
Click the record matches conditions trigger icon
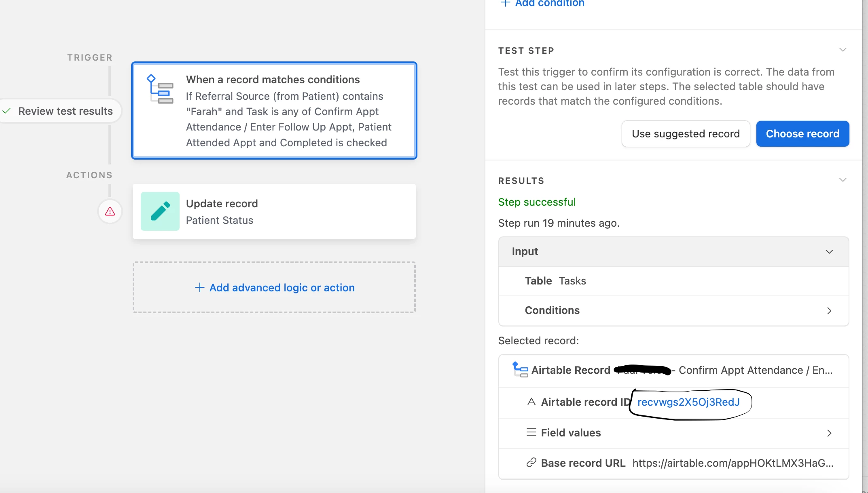[160, 89]
